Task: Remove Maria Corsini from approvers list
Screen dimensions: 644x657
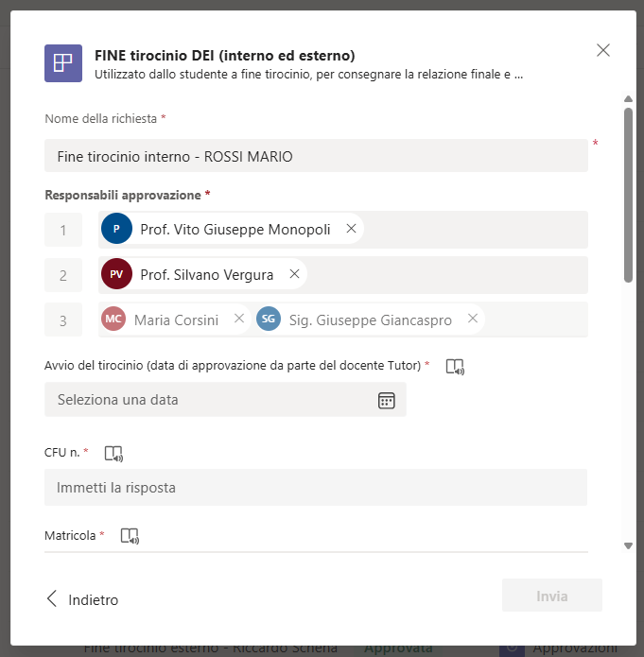Action: tap(239, 320)
